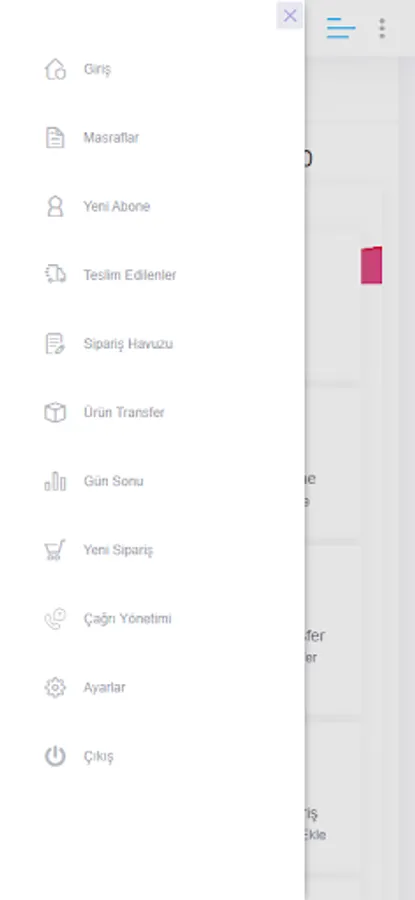Close the side menu with the X
The width and height of the screenshot is (415, 900).
(290, 15)
